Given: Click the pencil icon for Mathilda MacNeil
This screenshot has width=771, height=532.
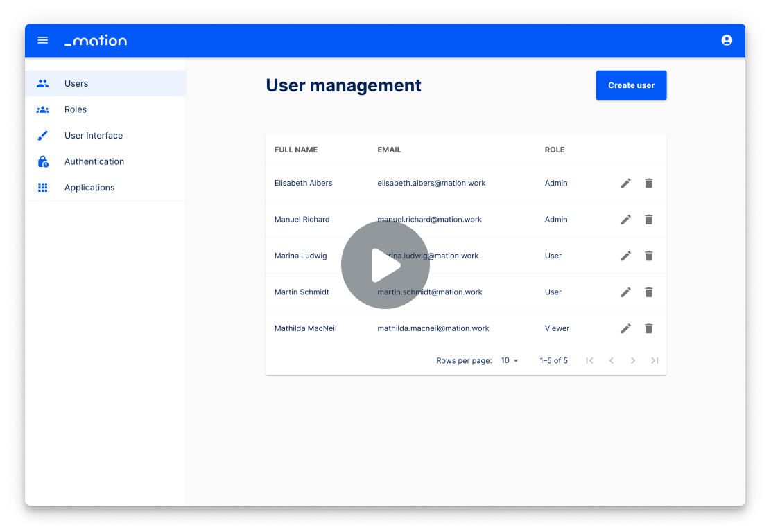Looking at the screenshot, I should [x=625, y=328].
